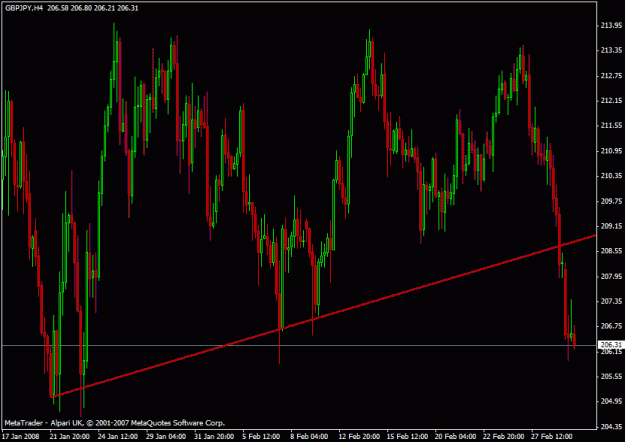
Task: Click the 15 Feb 12:00 time label
Action: 407,436
